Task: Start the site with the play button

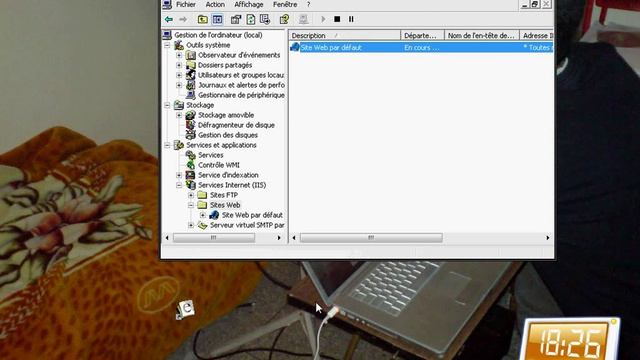Action: pyautogui.click(x=323, y=19)
